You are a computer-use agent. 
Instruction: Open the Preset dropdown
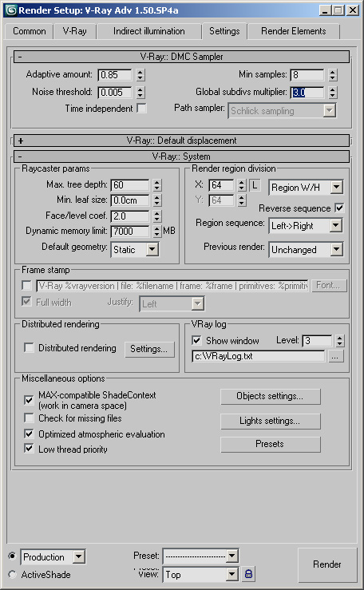[x=200, y=556]
